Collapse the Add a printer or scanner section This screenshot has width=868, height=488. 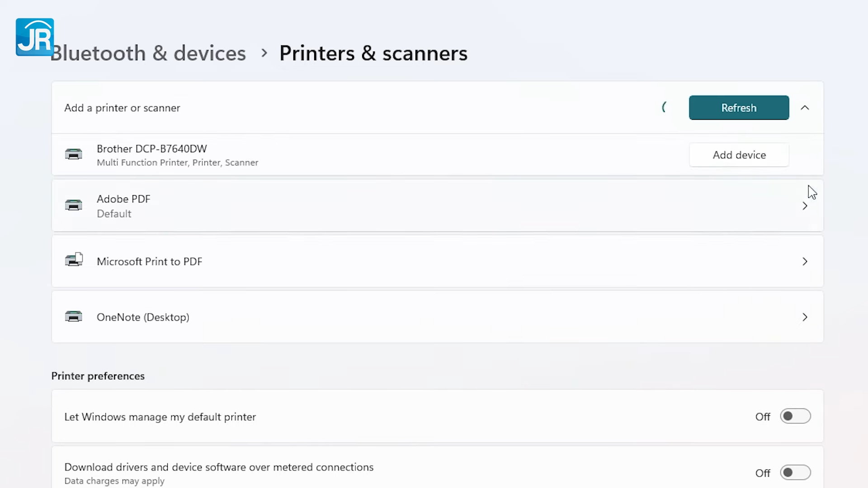(805, 108)
